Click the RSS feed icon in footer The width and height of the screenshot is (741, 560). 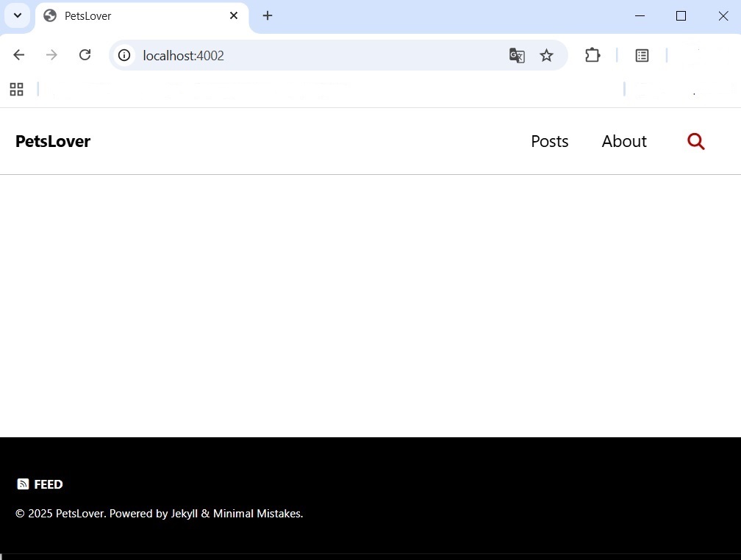pos(23,484)
